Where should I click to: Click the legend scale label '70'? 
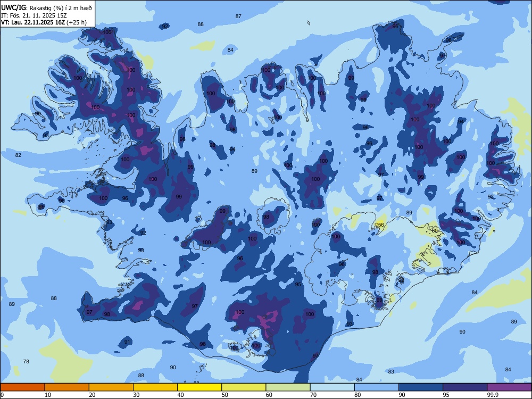click(313, 395)
